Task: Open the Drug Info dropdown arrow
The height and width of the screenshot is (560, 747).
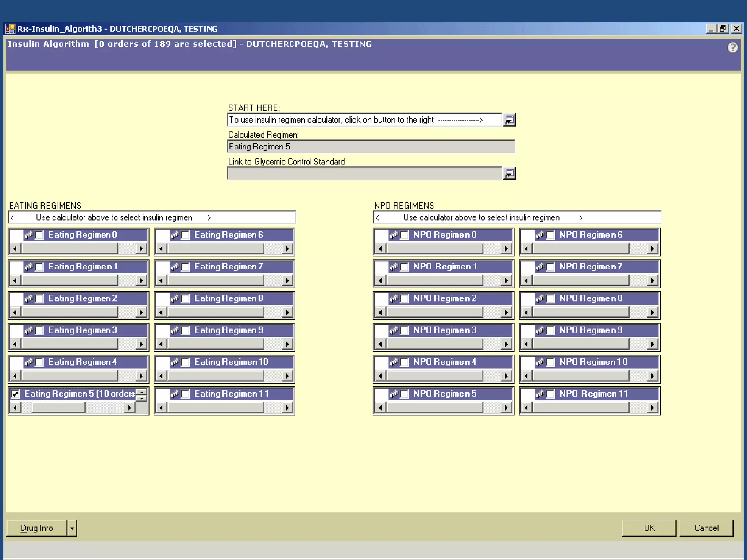Action: click(72, 528)
